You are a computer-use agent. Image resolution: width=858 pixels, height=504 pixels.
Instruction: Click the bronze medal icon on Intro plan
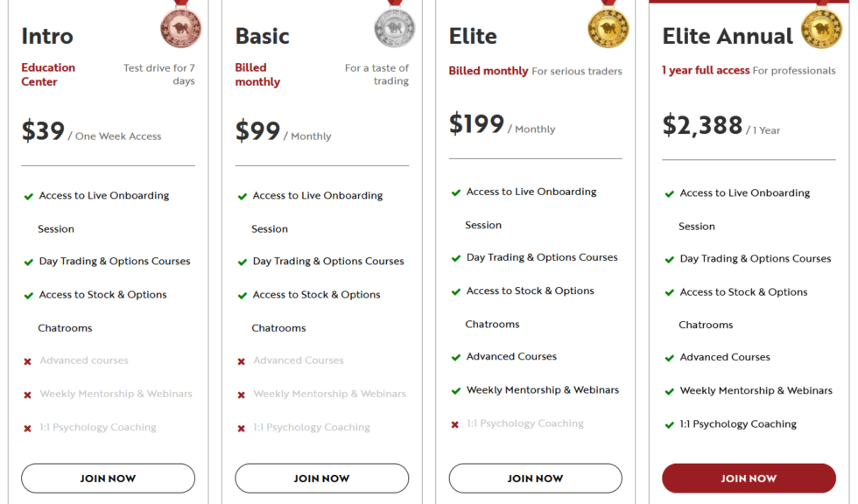180,26
